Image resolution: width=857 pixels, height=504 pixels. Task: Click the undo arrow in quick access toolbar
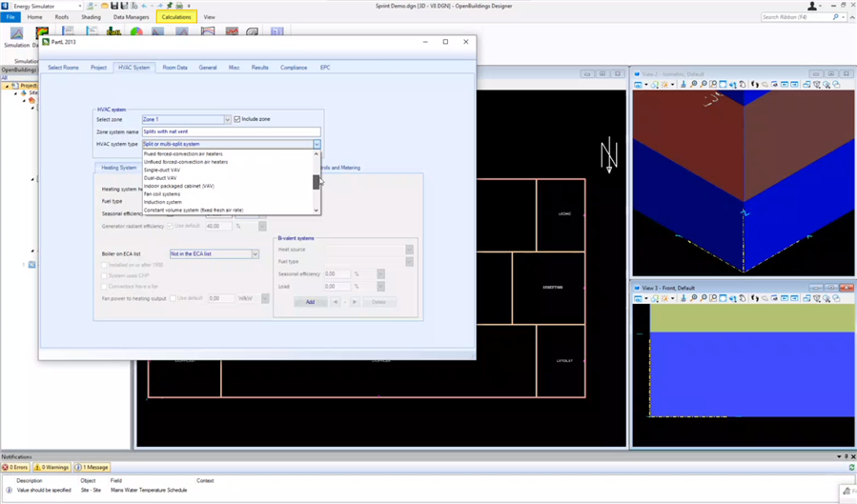coord(145,6)
